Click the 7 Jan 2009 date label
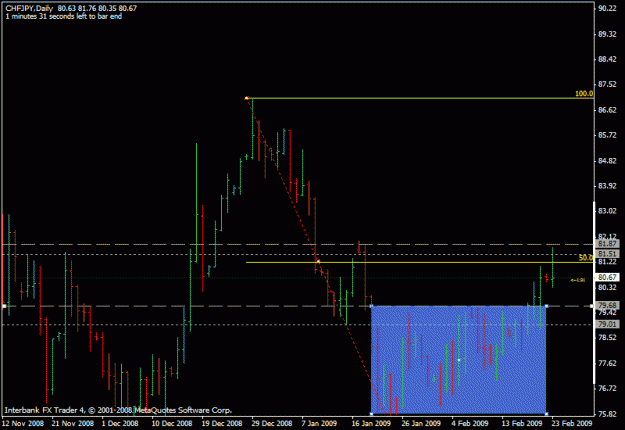Screen dimensions: 625x430 [319, 423]
